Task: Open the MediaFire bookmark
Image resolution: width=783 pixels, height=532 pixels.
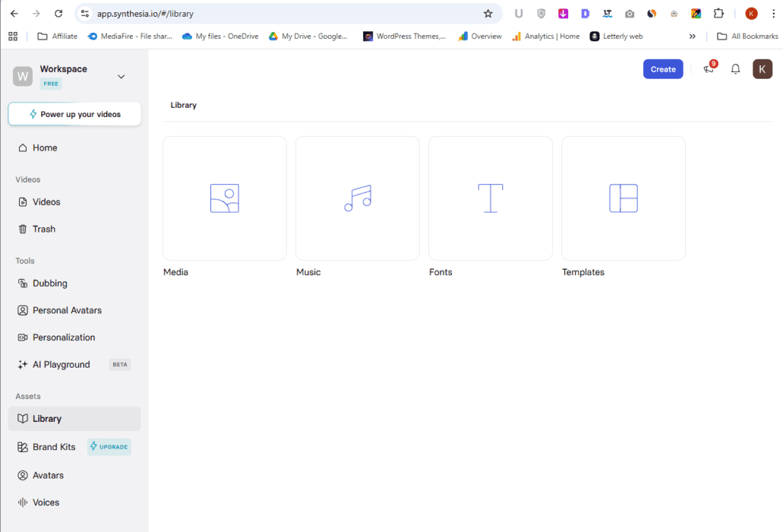Action: pos(130,36)
